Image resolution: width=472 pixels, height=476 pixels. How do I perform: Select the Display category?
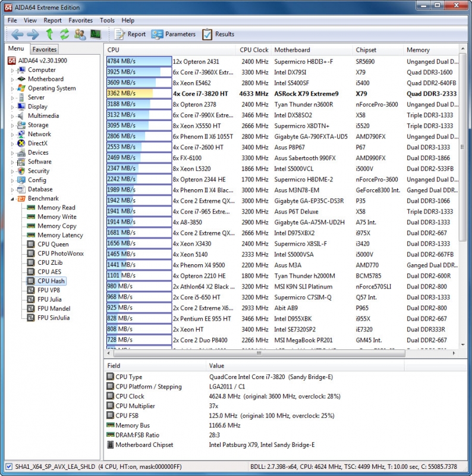click(37, 107)
